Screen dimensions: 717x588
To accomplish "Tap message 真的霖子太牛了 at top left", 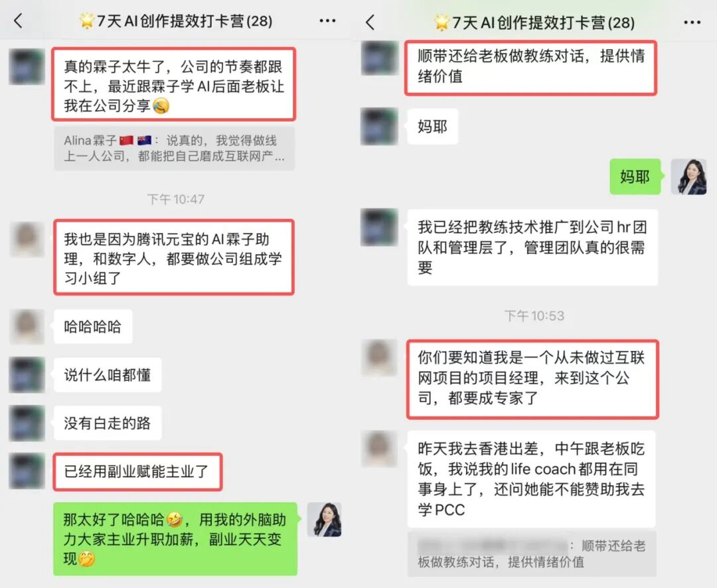I will click(x=174, y=84).
